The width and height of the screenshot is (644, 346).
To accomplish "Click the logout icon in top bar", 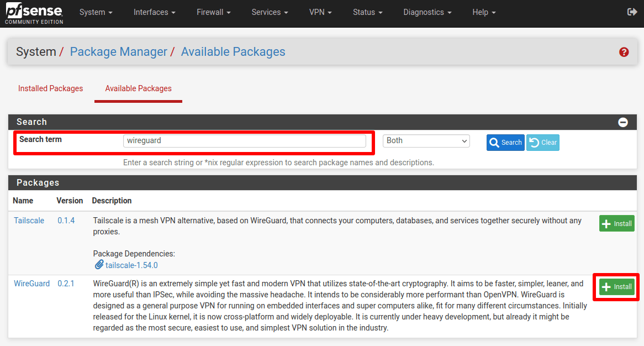I will 632,12.
